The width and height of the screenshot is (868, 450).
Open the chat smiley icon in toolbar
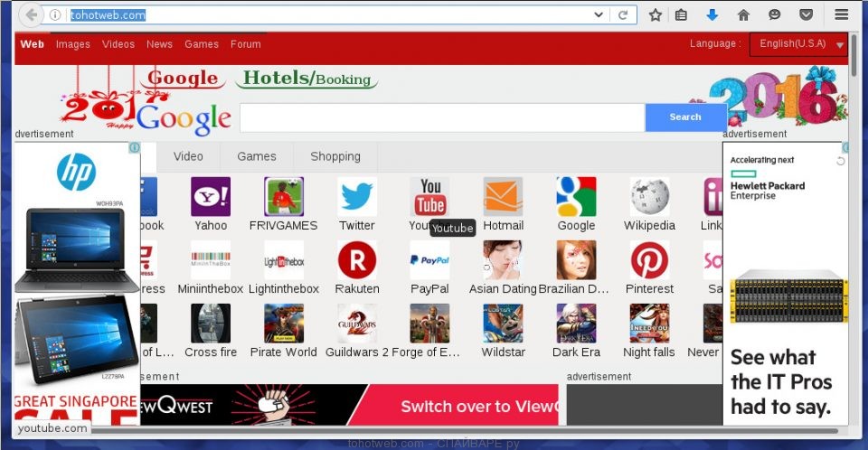pos(775,15)
